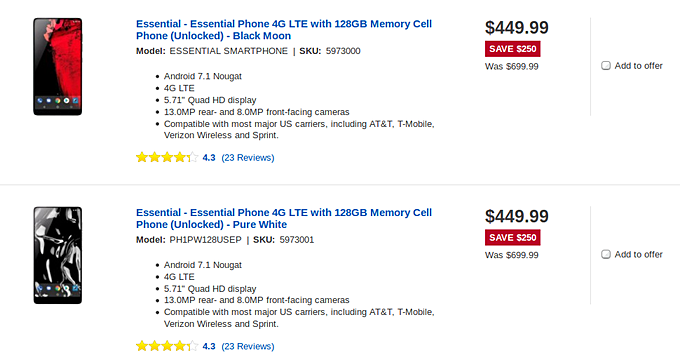This screenshot has width=680, height=362.
Task: Click the model number PH1PW128USEP
Action: 205,239
